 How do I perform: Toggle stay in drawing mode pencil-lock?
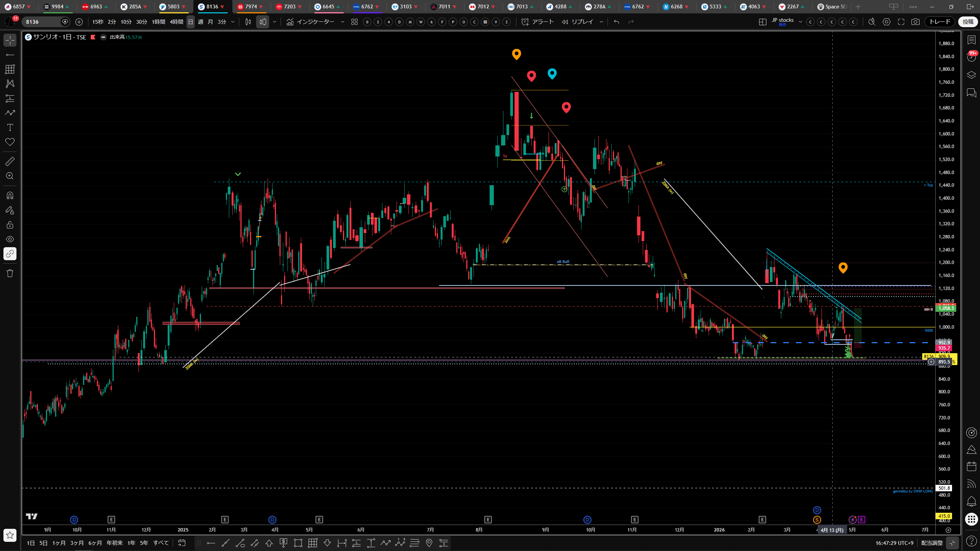10,210
